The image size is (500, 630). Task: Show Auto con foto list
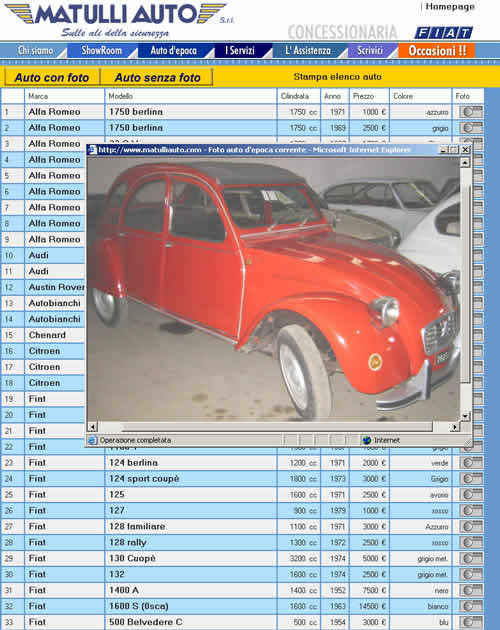point(52,77)
